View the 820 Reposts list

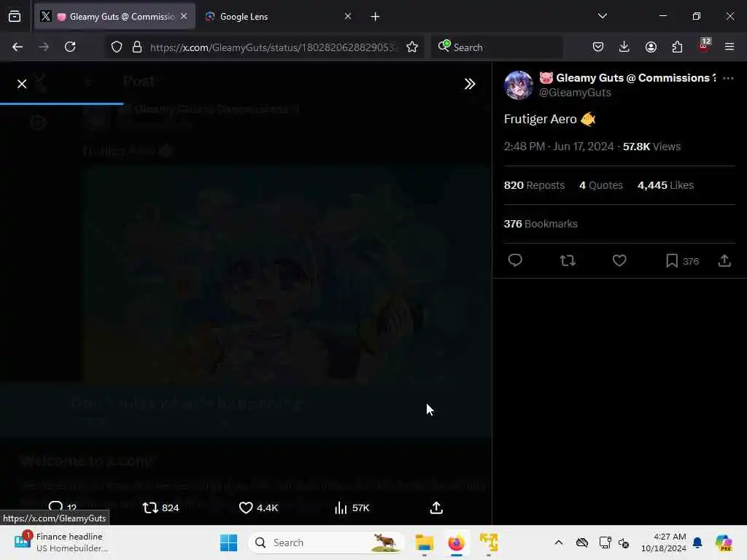click(x=534, y=185)
